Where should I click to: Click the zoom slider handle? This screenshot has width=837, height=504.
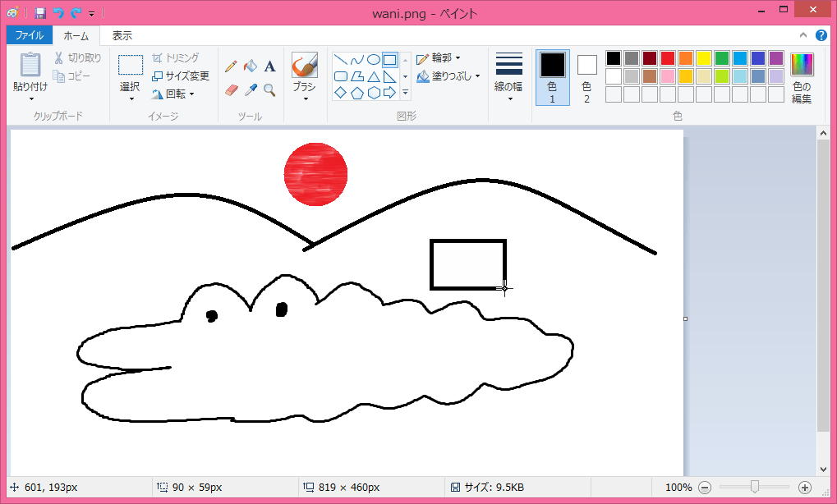(754, 487)
